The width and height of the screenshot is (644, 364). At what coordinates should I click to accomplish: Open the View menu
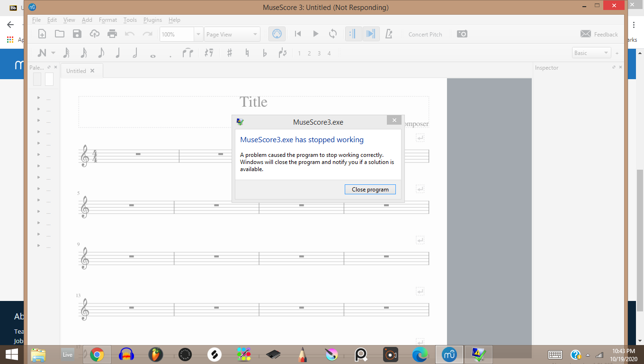point(69,20)
